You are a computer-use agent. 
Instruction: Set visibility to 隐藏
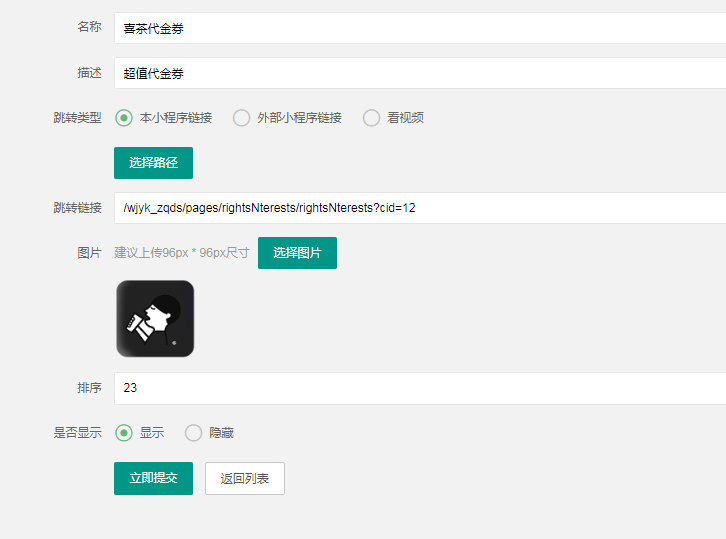pyautogui.click(x=209, y=433)
